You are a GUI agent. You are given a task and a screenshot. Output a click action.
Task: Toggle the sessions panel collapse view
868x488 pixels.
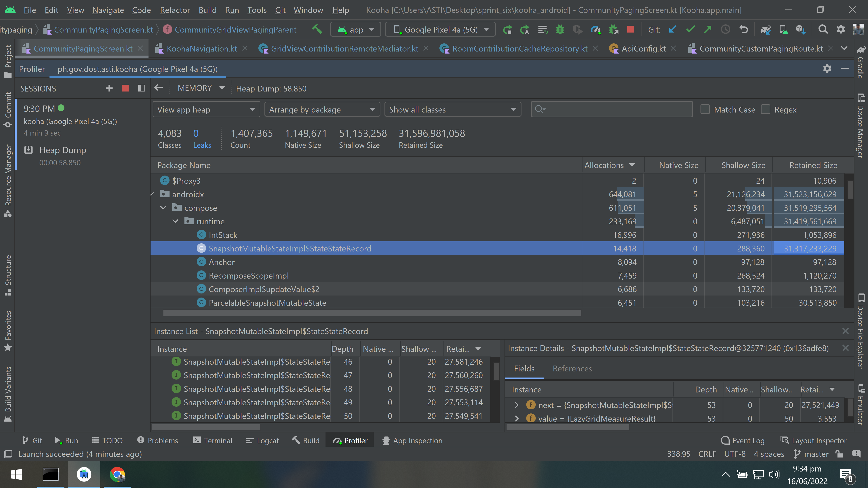142,88
